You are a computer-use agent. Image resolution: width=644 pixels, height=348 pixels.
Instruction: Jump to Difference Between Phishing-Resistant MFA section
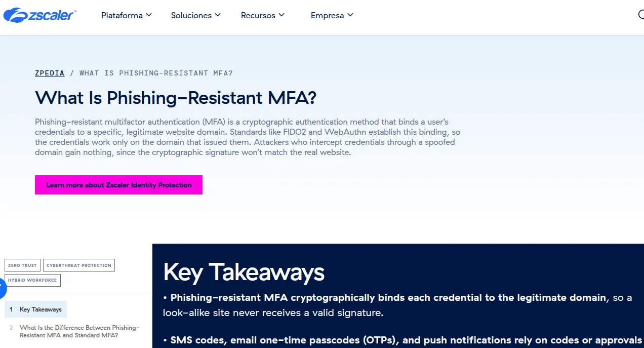click(79, 331)
